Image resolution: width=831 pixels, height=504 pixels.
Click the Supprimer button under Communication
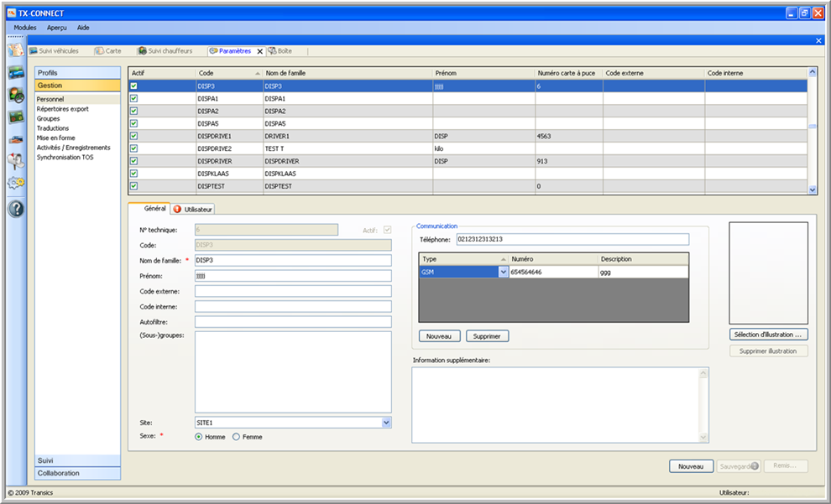click(x=487, y=336)
